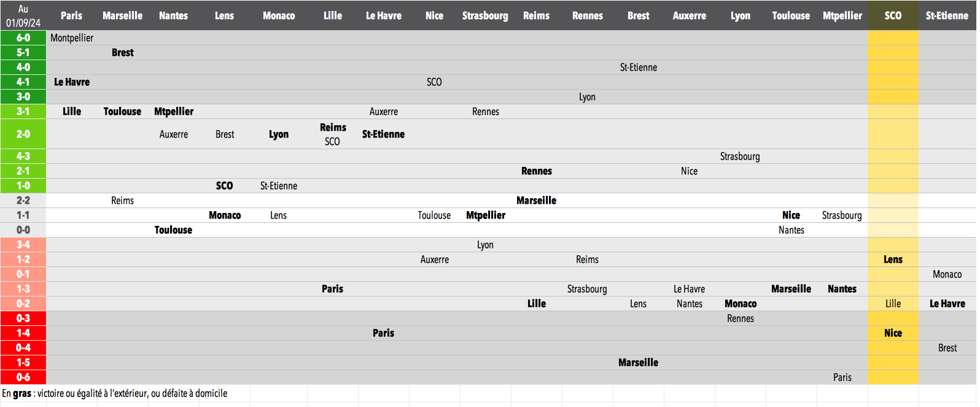
Task: Select the "Nice" cell in the 1-4 row
Action: [x=893, y=333]
